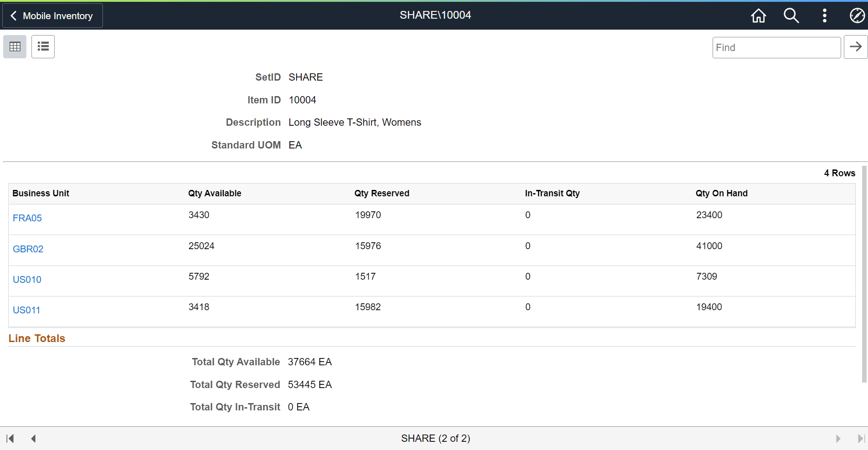Click the SHARE (2 of 2) page indicator

tap(435, 438)
